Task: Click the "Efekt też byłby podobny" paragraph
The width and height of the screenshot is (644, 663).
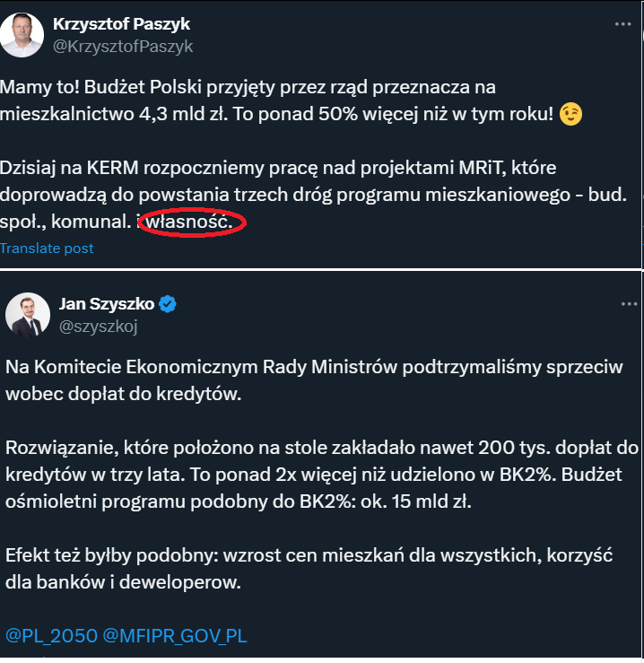Action: pyautogui.click(x=305, y=569)
